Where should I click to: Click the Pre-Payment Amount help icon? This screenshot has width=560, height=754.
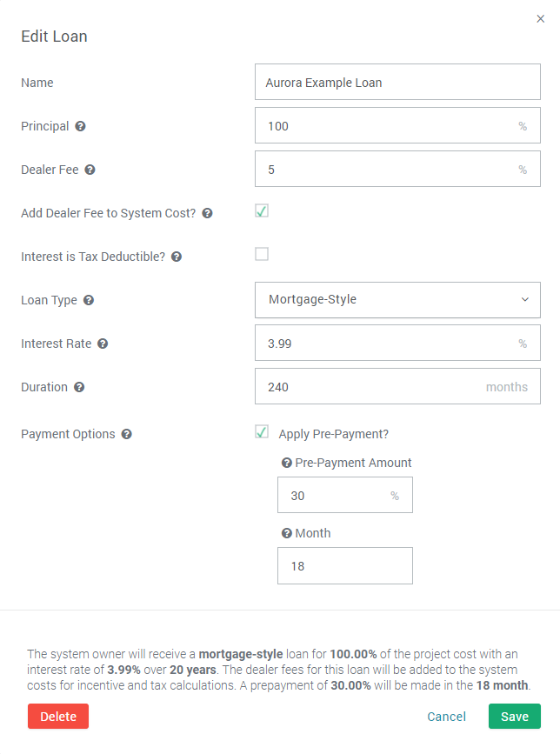pyautogui.click(x=286, y=463)
